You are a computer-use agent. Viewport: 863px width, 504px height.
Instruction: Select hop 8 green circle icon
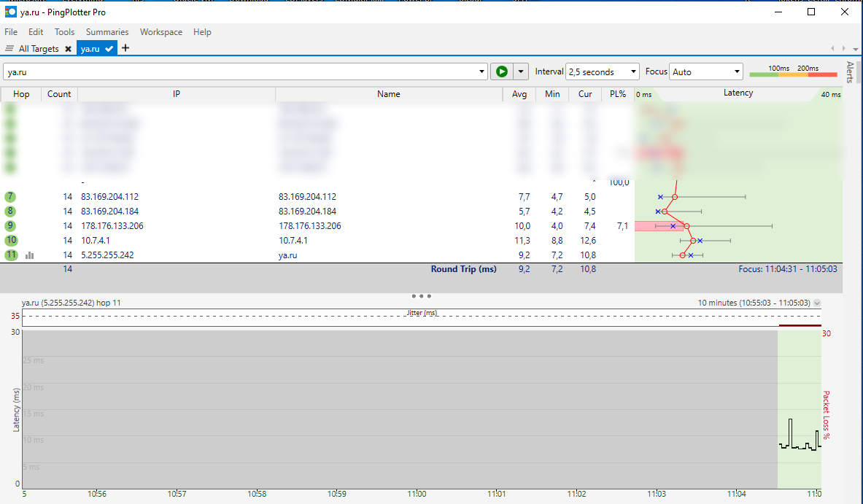[x=10, y=212]
